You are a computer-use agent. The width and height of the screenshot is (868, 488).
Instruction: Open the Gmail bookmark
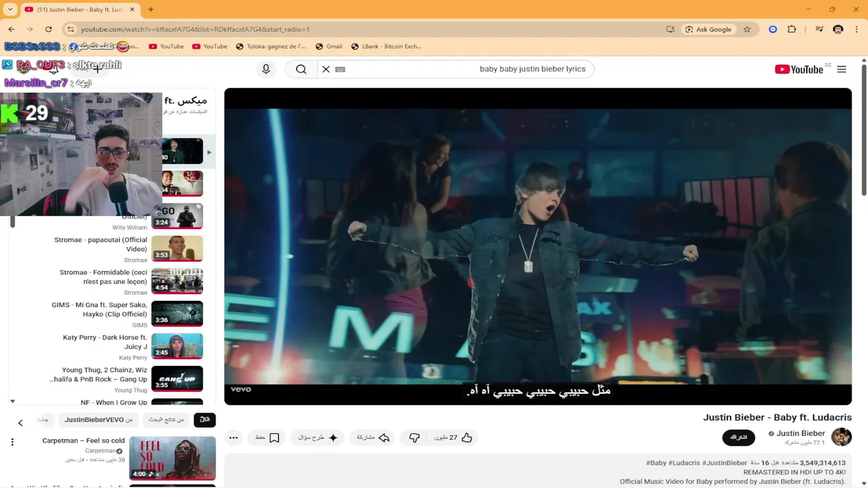tap(329, 46)
